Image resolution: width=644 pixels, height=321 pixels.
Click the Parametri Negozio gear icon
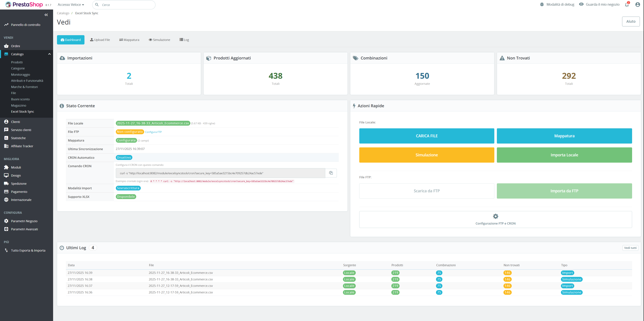(6, 221)
